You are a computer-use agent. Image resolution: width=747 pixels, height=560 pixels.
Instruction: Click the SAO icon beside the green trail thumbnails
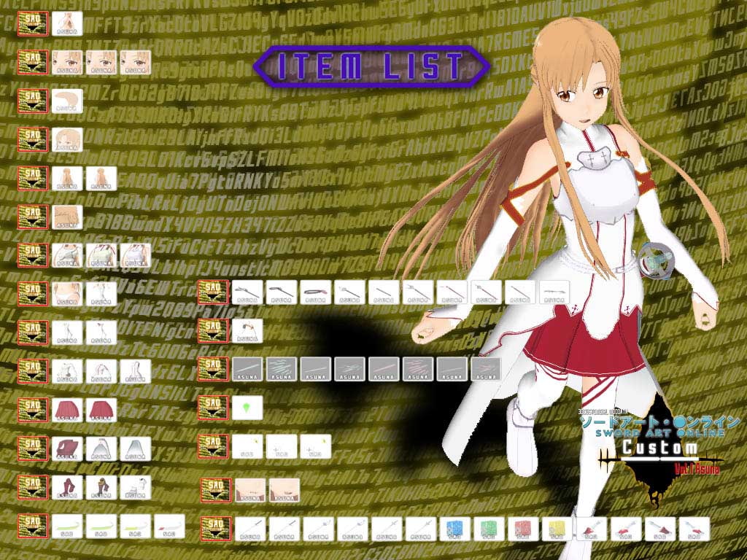(33, 526)
